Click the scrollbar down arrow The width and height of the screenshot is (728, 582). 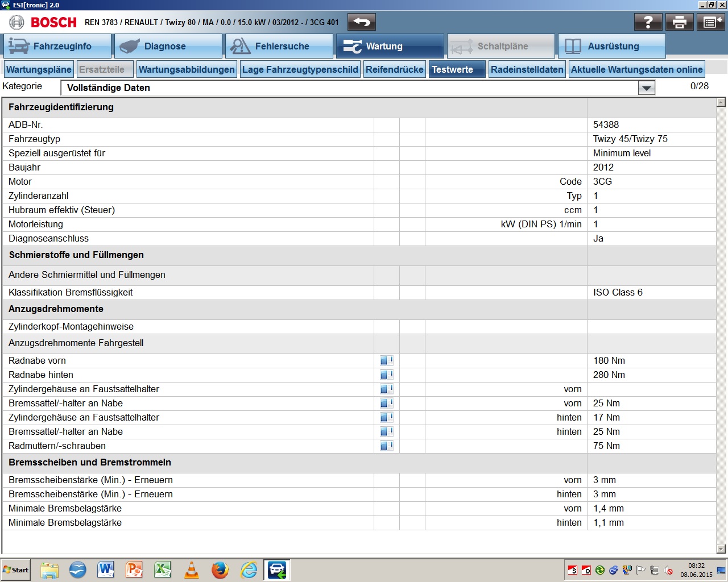point(721,548)
